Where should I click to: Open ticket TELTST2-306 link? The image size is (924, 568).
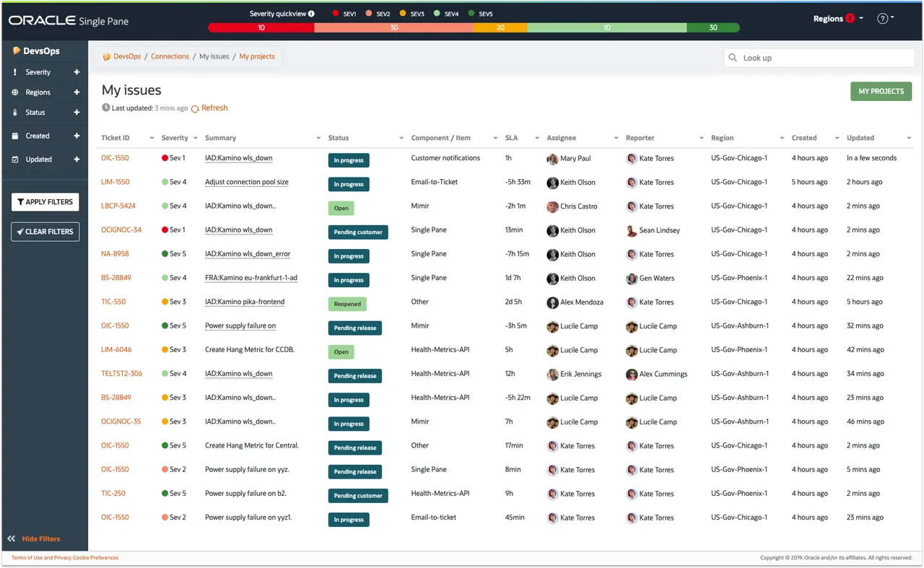click(122, 374)
